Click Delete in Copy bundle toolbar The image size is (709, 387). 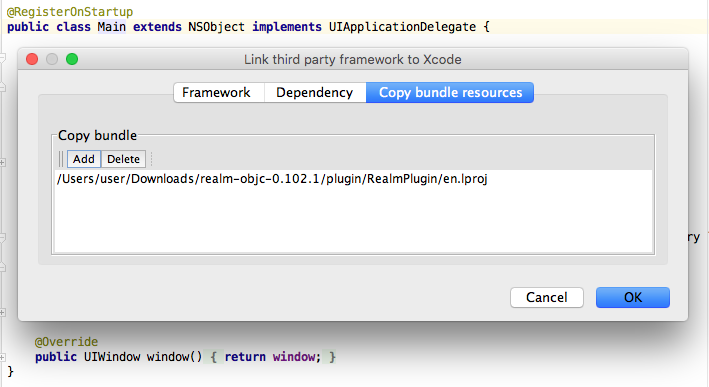click(x=123, y=159)
